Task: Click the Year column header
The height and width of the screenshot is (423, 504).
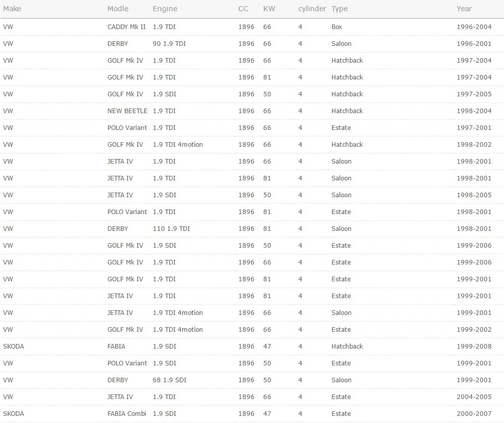Action: pos(464,9)
